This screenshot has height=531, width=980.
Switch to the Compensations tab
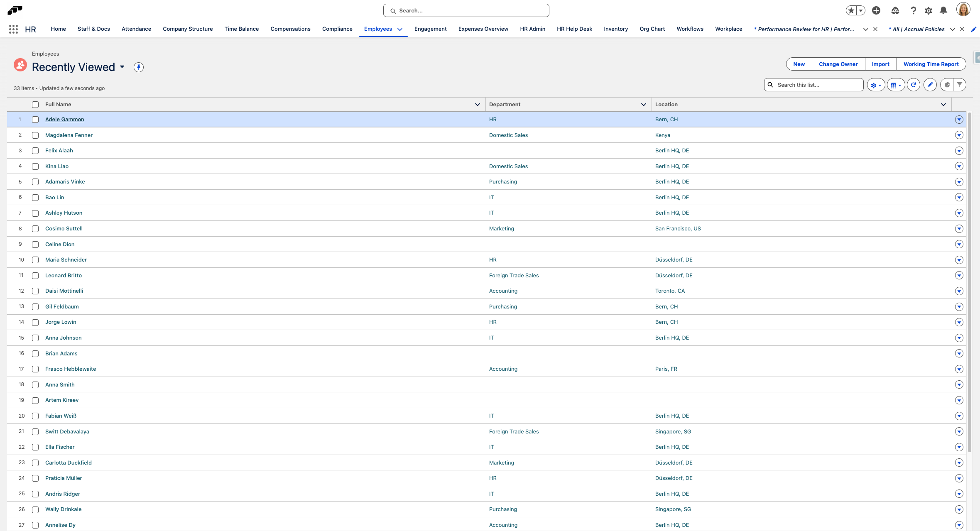[290, 29]
